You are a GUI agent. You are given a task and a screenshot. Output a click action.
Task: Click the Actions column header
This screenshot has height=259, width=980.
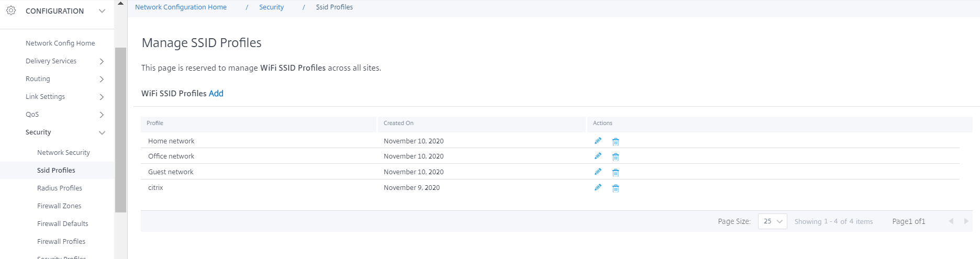603,123
